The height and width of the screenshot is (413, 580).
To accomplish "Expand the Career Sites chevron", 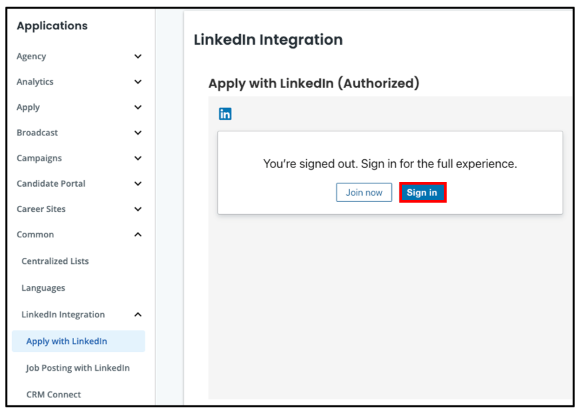I will pyautogui.click(x=138, y=209).
